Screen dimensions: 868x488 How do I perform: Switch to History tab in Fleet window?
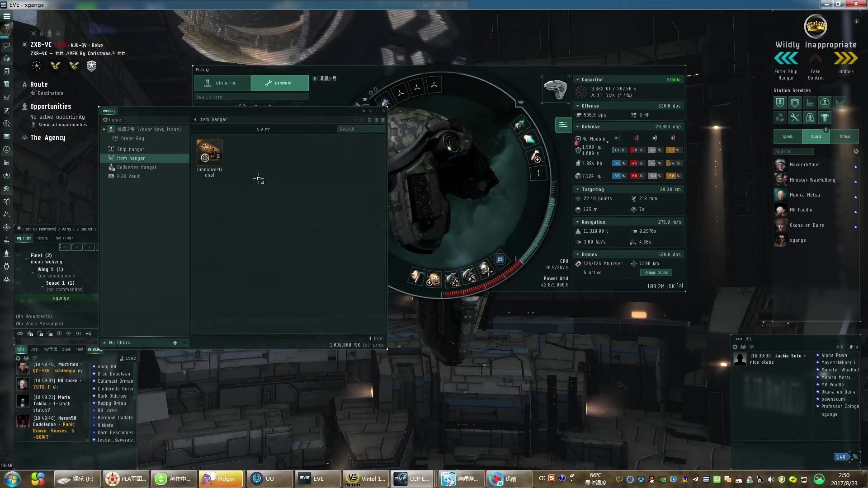click(42, 238)
